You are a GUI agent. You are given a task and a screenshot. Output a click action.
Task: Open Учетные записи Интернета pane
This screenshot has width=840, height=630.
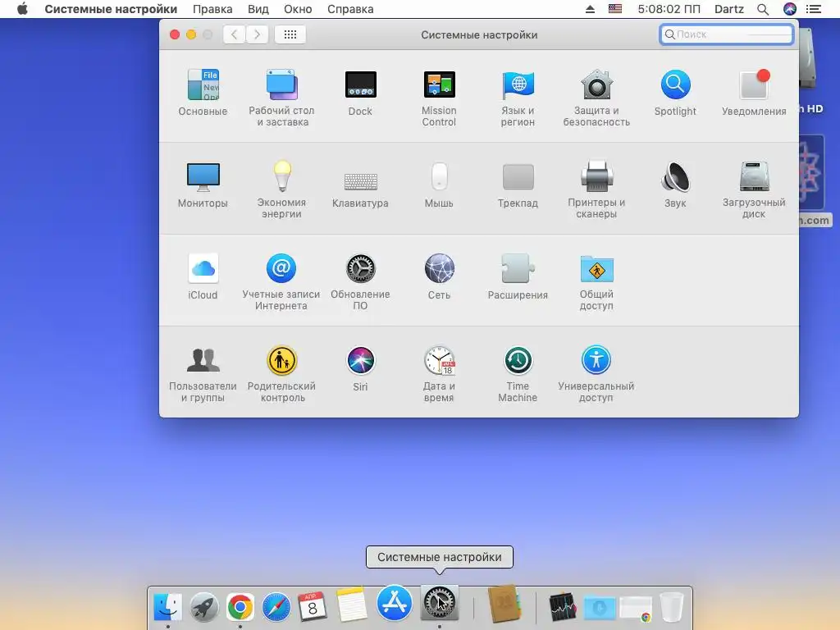coord(281,282)
